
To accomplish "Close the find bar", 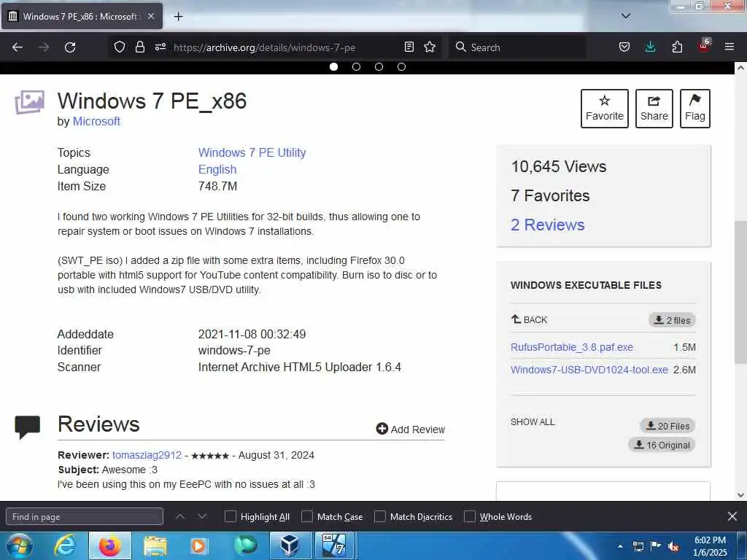I will coord(732,516).
